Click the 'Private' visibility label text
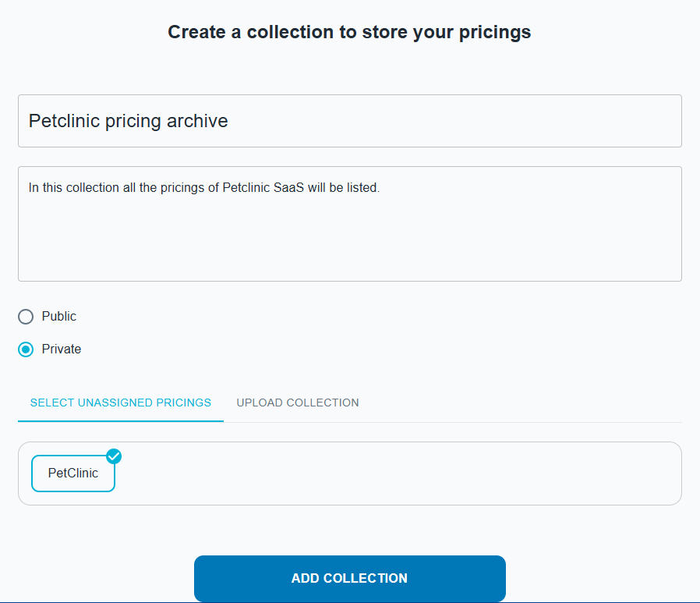The image size is (700, 603). coord(62,349)
